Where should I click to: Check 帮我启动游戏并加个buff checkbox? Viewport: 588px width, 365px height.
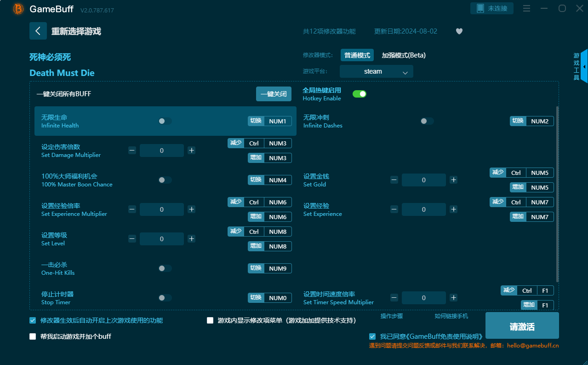[33, 336]
